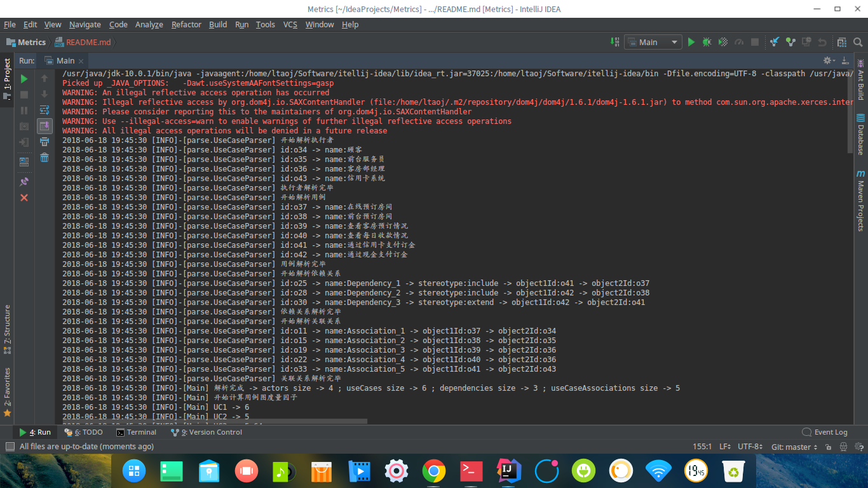Screen dimensions: 868x488
Task: Click the Restore Layout icon in Run panel
Action: 24,162
